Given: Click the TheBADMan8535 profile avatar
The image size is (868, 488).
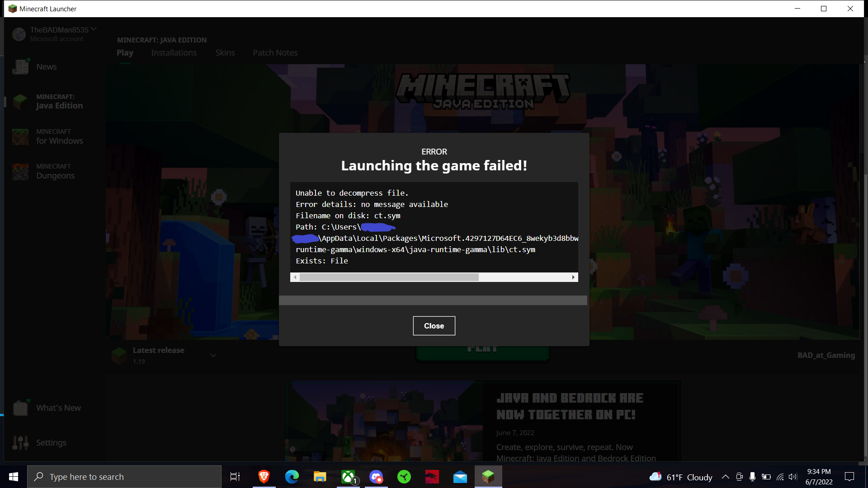Looking at the screenshot, I should (x=19, y=34).
